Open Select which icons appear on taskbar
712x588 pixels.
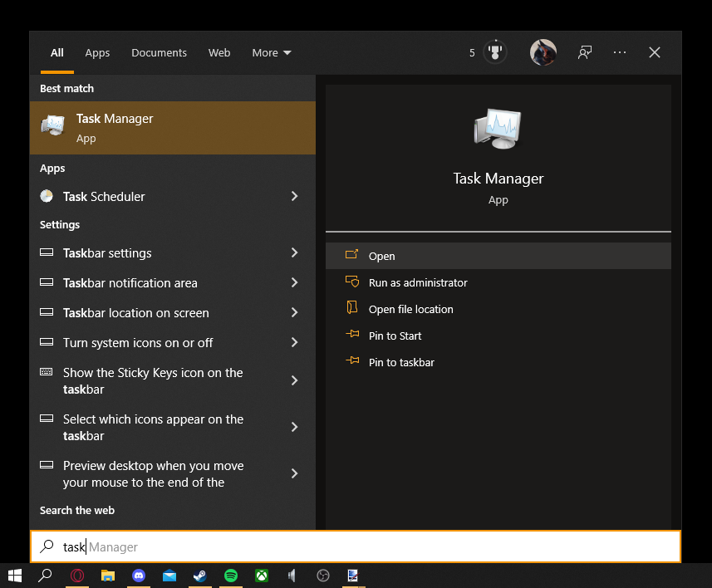(x=173, y=427)
